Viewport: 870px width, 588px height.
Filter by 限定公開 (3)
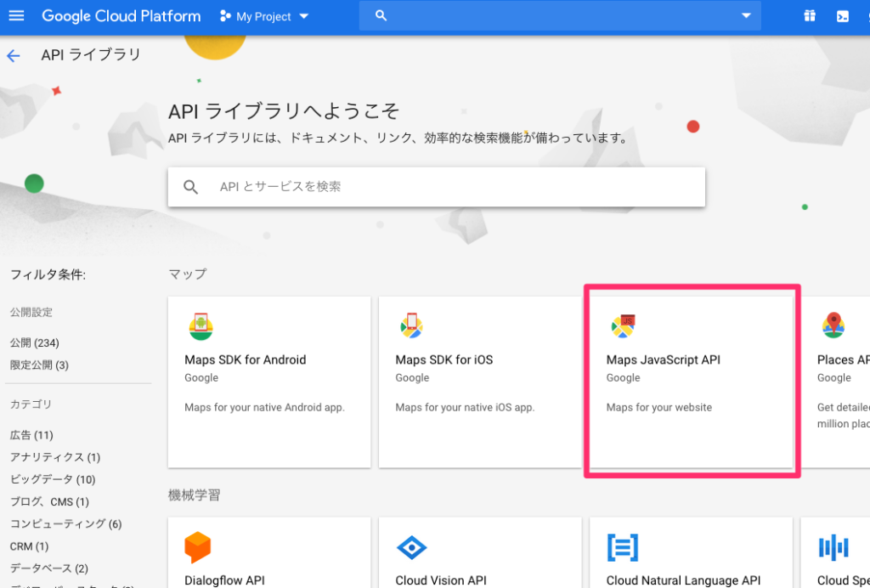point(39,365)
